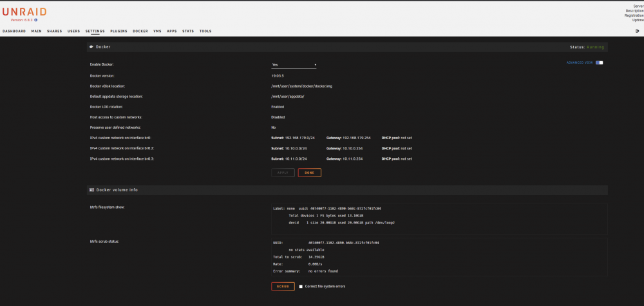Click the Docker volume info header icon

click(x=91, y=190)
